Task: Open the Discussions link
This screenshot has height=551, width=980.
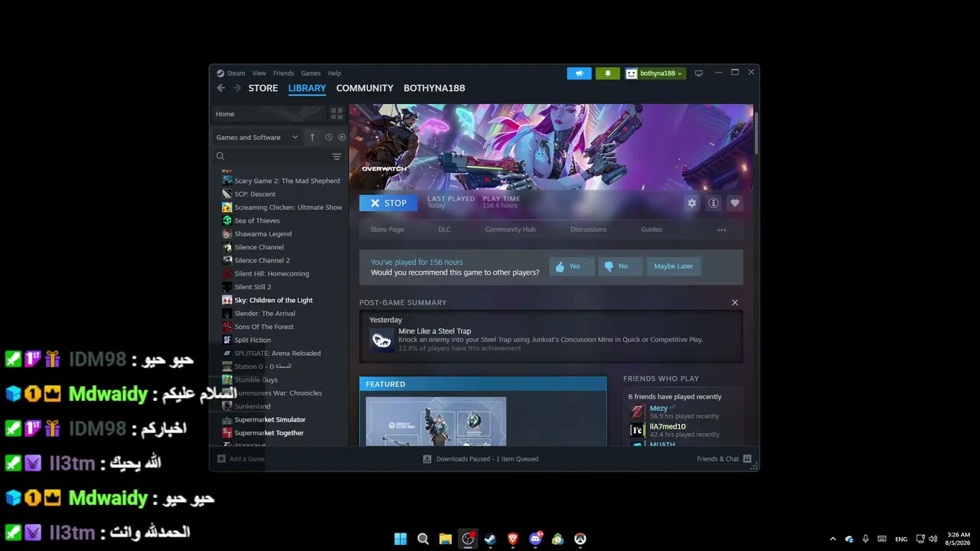Action: point(588,230)
